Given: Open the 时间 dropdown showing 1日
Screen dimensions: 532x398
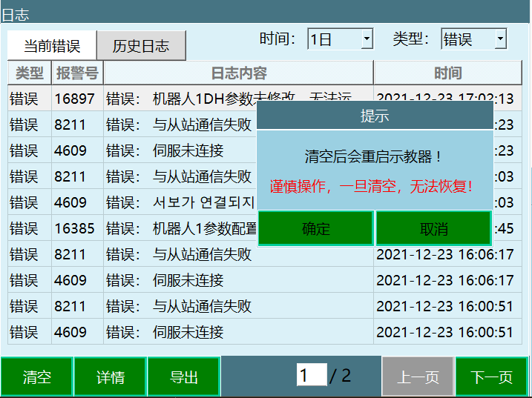Looking at the screenshot, I should coord(341,39).
